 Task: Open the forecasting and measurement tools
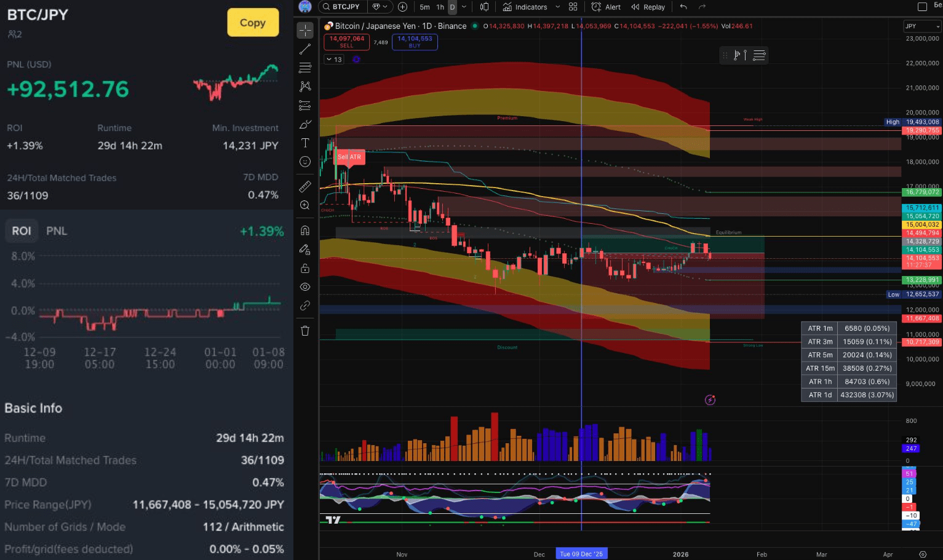(x=305, y=105)
